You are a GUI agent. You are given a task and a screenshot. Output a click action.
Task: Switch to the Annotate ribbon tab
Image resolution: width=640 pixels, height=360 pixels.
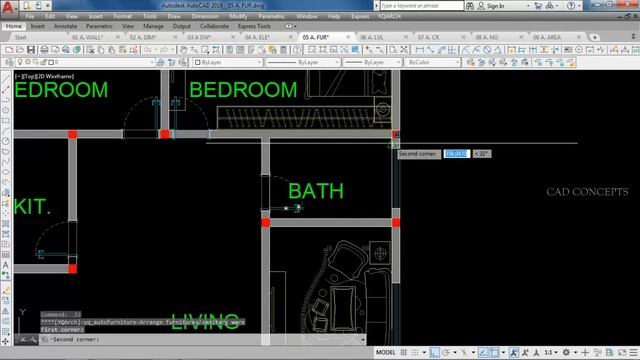point(65,26)
